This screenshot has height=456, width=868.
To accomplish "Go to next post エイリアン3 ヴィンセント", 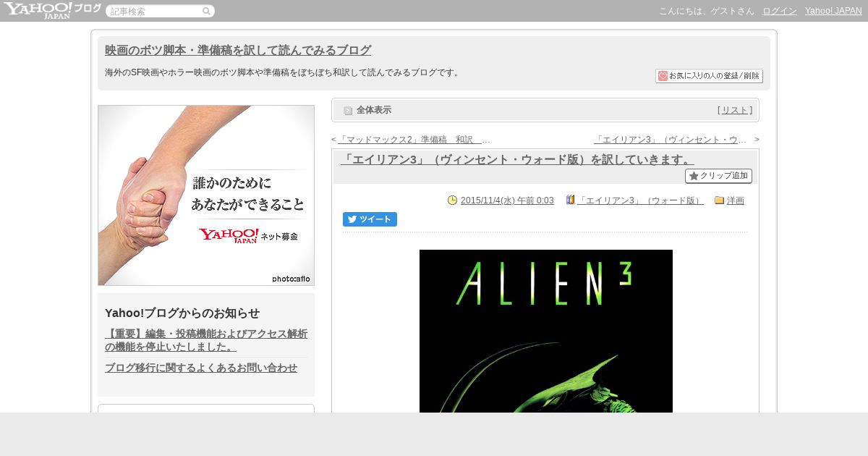I will point(670,140).
